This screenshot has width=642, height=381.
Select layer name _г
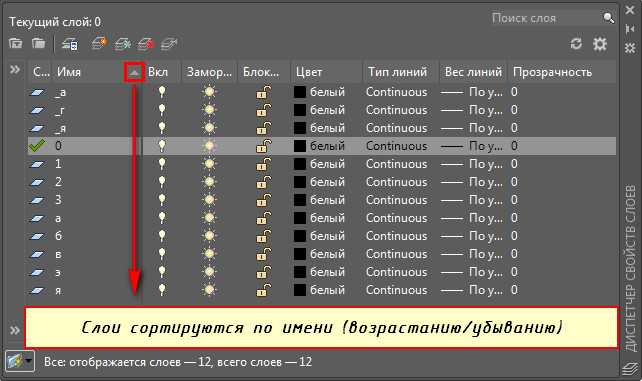59,110
